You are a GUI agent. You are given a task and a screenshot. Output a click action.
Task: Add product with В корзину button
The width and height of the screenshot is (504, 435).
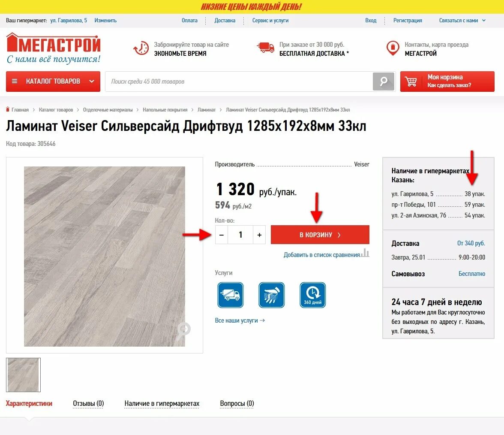[x=320, y=235]
